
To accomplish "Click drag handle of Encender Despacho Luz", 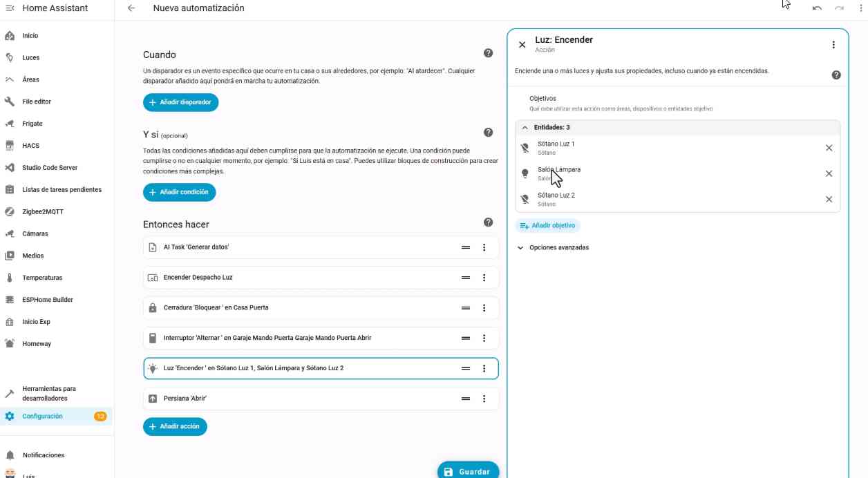I will (466, 278).
